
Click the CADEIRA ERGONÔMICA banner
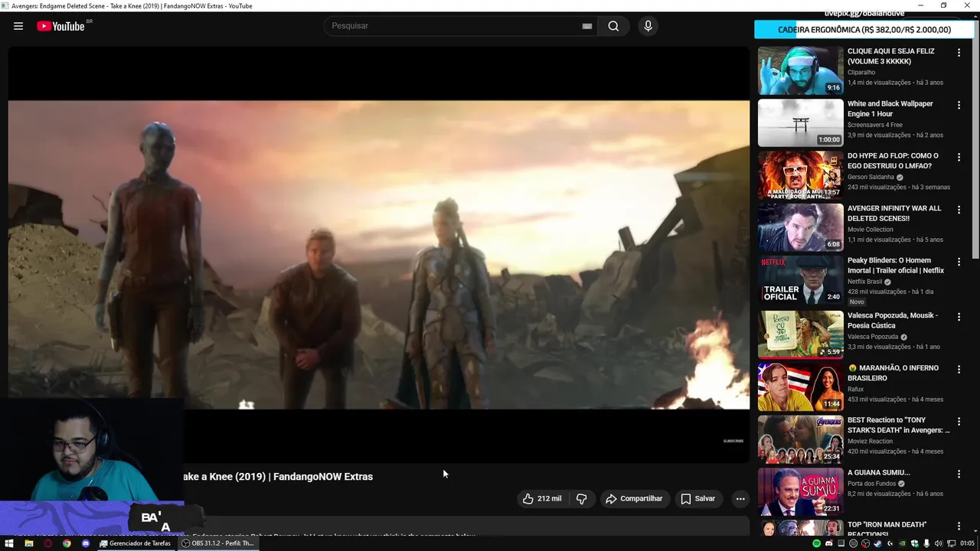pos(864,30)
